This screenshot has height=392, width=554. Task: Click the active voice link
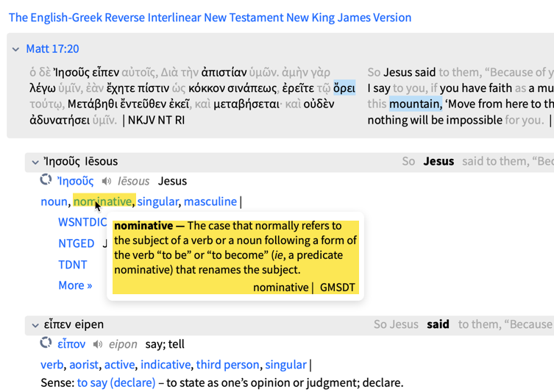(119, 365)
